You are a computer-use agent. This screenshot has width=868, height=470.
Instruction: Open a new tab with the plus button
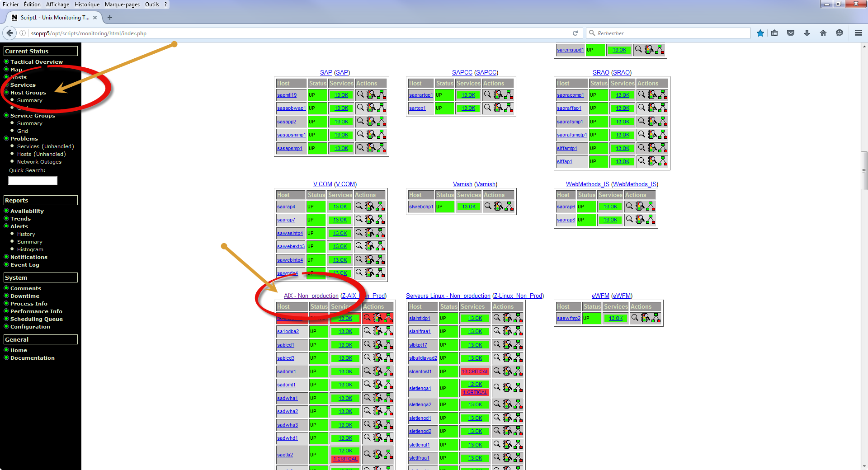(110, 18)
